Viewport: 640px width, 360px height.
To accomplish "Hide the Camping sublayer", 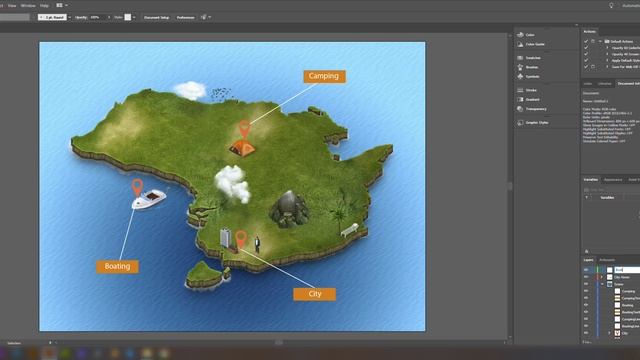I will pos(586,291).
